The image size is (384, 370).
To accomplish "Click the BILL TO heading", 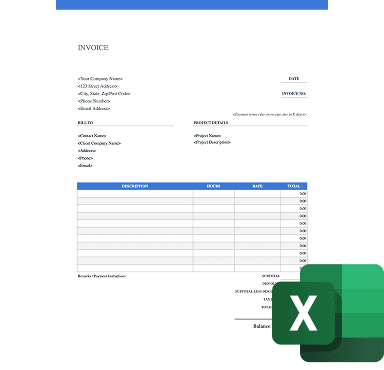I will coord(85,123).
